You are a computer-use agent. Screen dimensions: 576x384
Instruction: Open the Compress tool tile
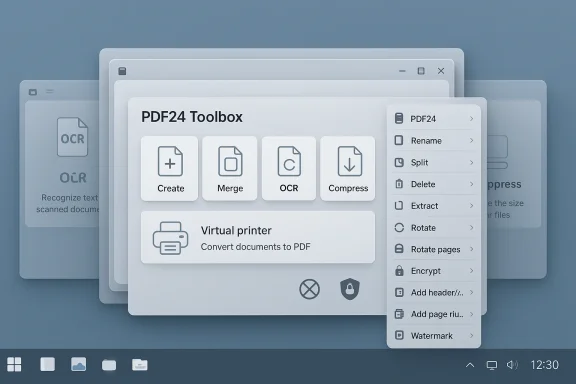(x=348, y=169)
